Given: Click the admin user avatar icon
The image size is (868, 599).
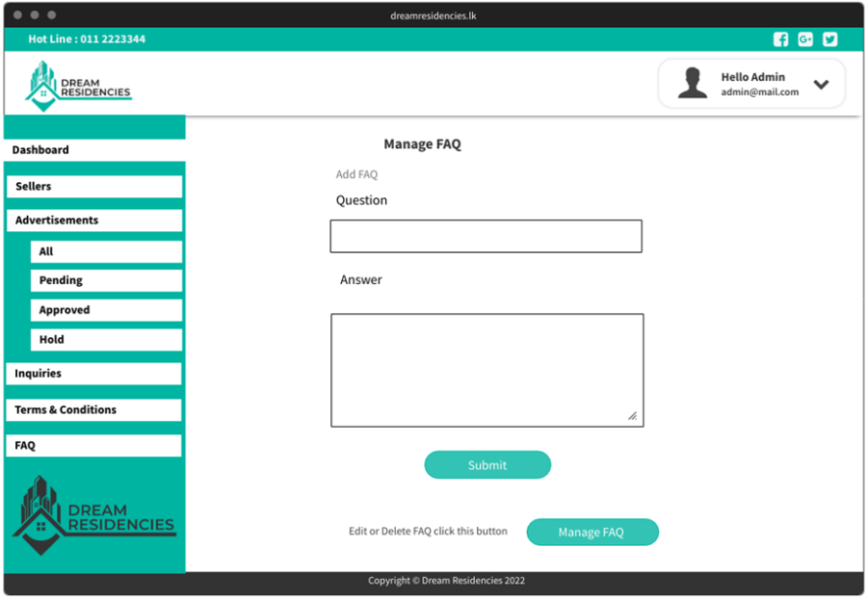Looking at the screenshot, I should (x=693, y=83).
